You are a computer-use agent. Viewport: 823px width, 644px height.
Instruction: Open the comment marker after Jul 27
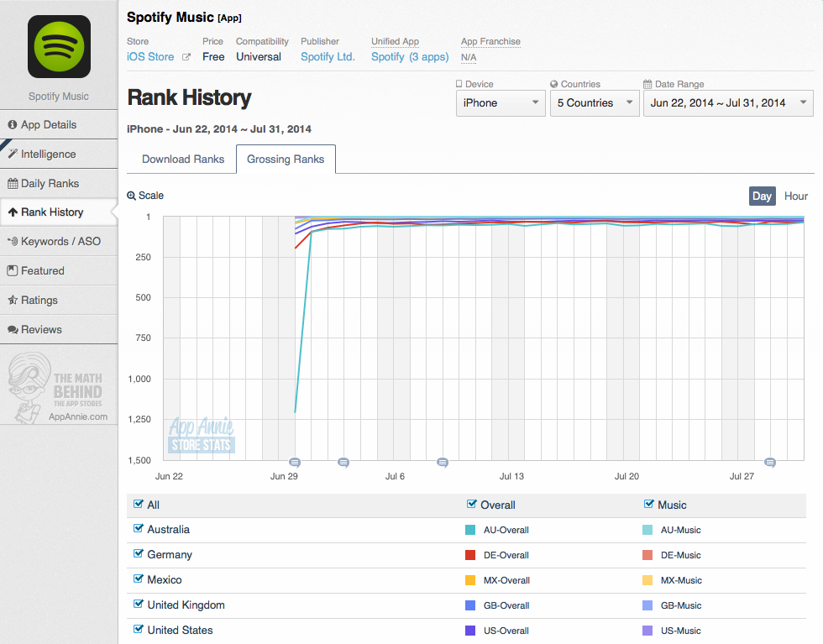point(770,463)
